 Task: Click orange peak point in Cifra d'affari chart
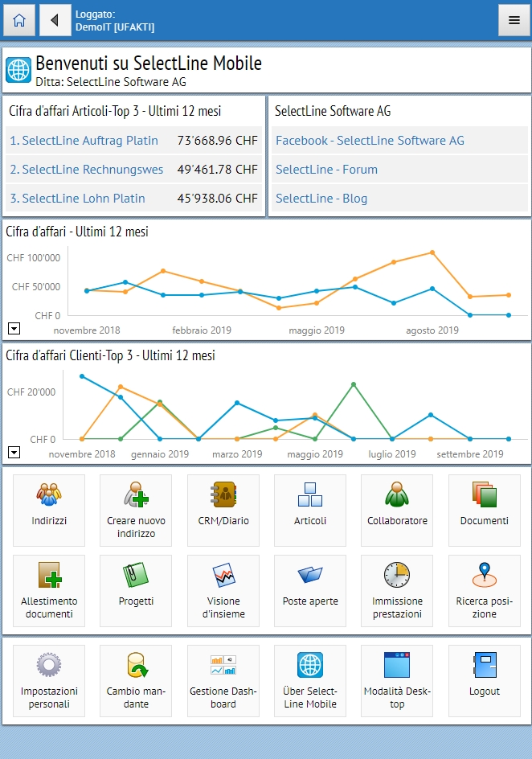pos(432,252)
